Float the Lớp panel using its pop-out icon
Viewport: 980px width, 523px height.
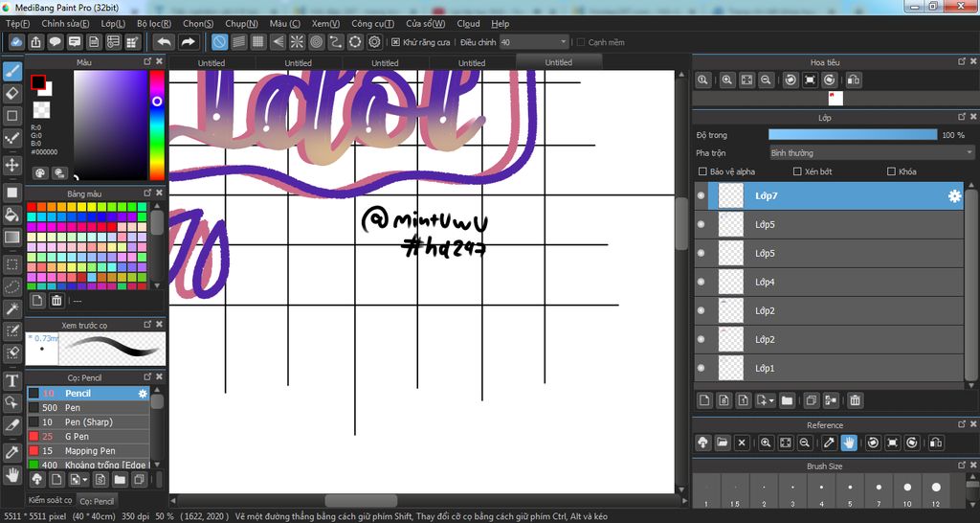(x=962, y=117)
